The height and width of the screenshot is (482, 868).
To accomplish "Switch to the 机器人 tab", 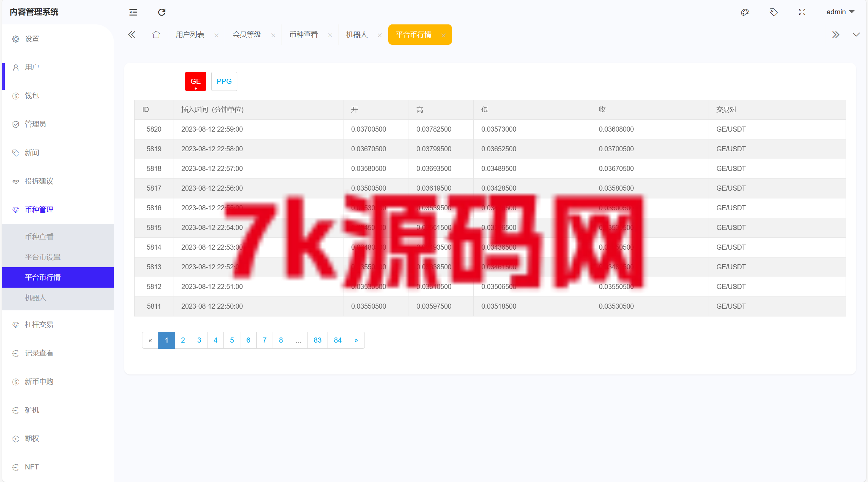I will (x=357, y=35).
